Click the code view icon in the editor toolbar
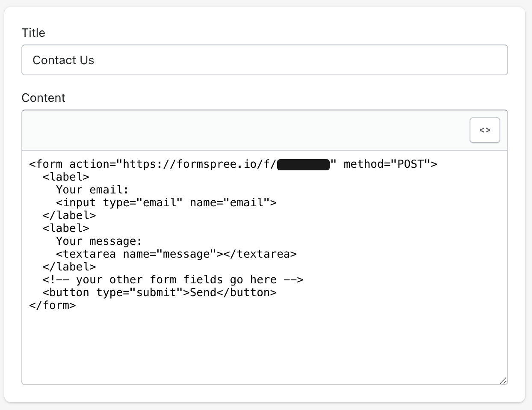Viewport: 532px width, 410px height. [485, 130]
